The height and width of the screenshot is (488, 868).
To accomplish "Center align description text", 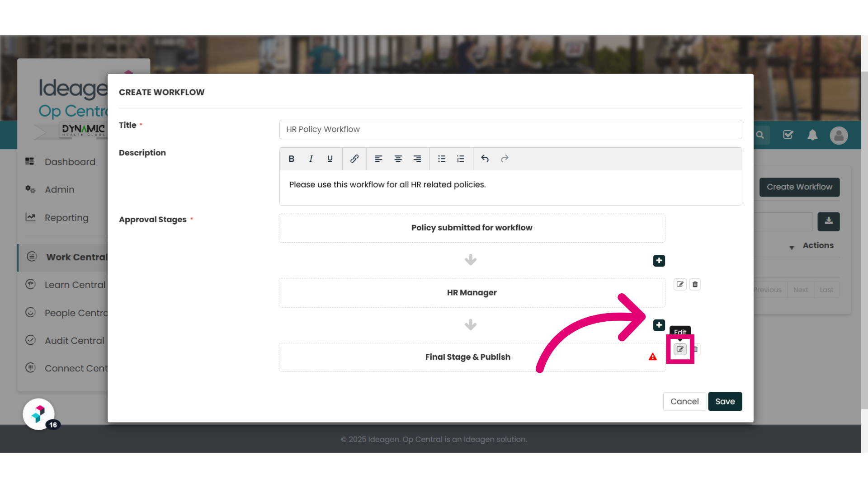I will tap(398, 159).
